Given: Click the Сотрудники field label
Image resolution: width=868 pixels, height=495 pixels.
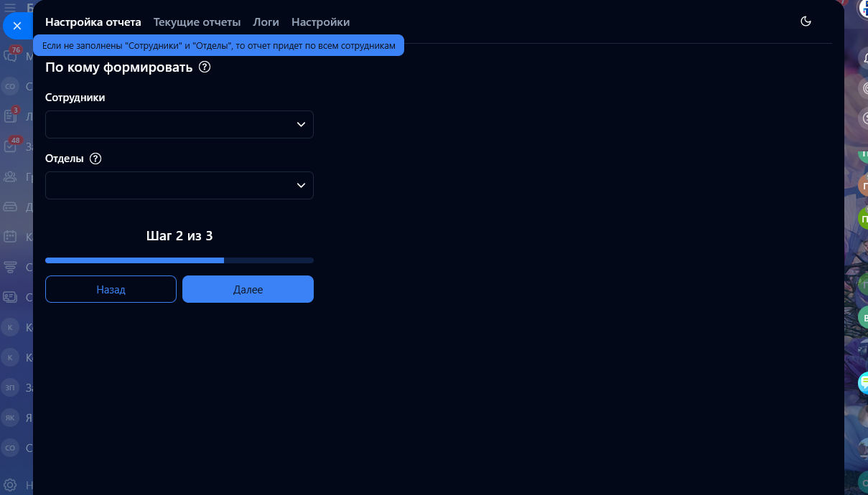Looking at the screenshot, I should coord(75,98).
